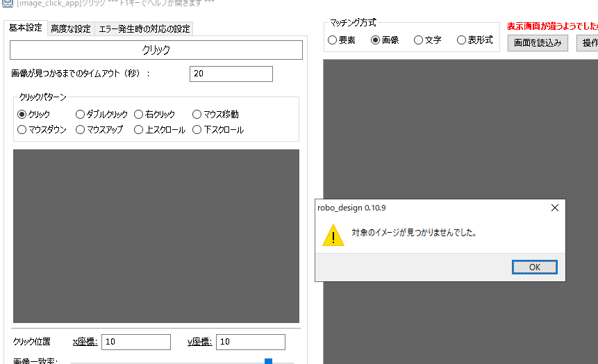This screenshot has height=364, width=598.
Task: Focus the y座標 input field
Action: [x=250, y=342]
